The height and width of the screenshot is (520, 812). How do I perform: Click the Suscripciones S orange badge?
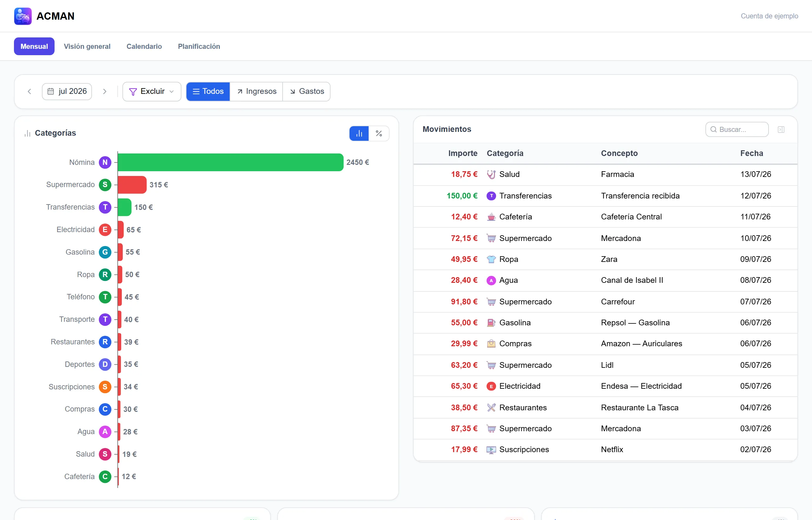(105, 387)
